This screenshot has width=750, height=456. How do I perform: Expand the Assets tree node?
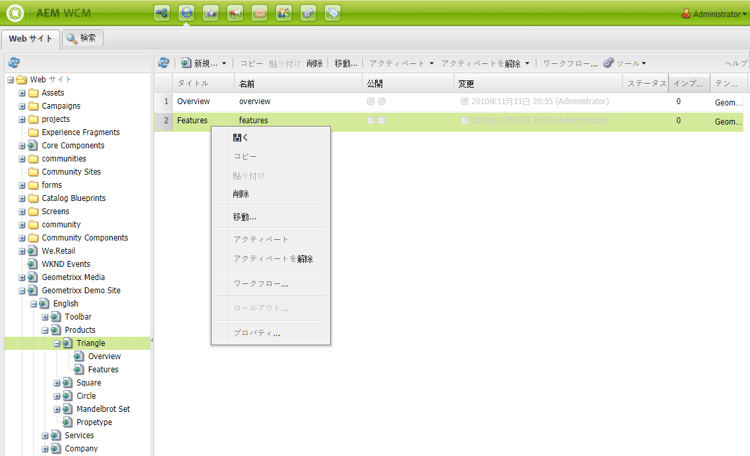[x=22, y=93]
